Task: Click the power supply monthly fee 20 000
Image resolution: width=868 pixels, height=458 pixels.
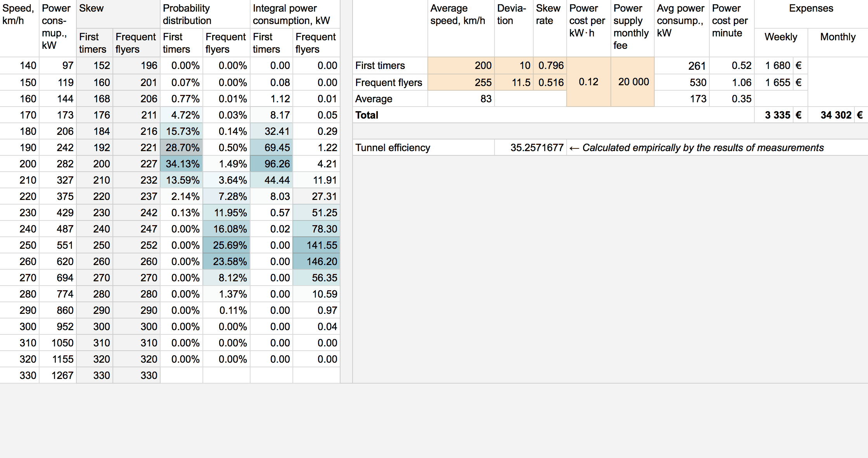Action: [633, 82]
